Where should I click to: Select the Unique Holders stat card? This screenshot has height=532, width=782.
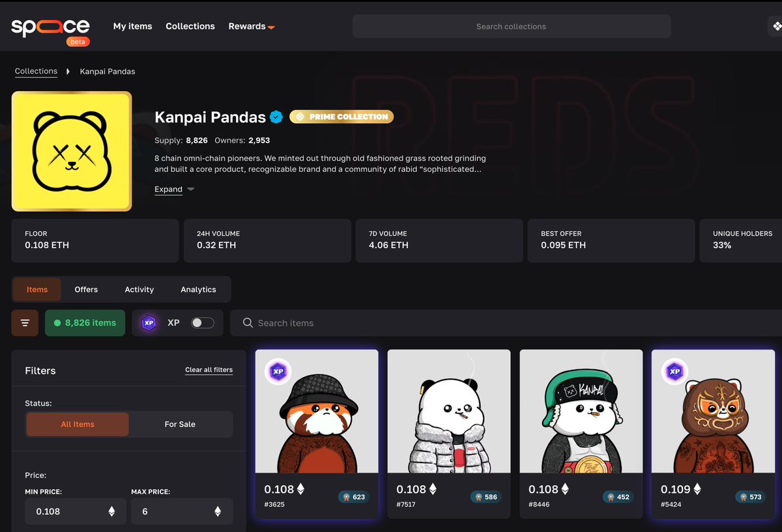(741, 240)
